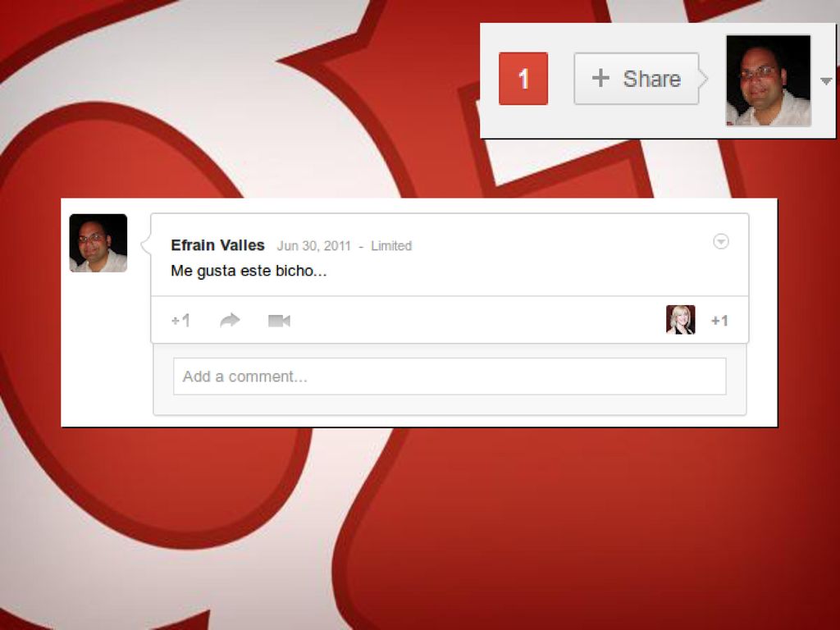Give the post a +1

[x=180, y=321]
